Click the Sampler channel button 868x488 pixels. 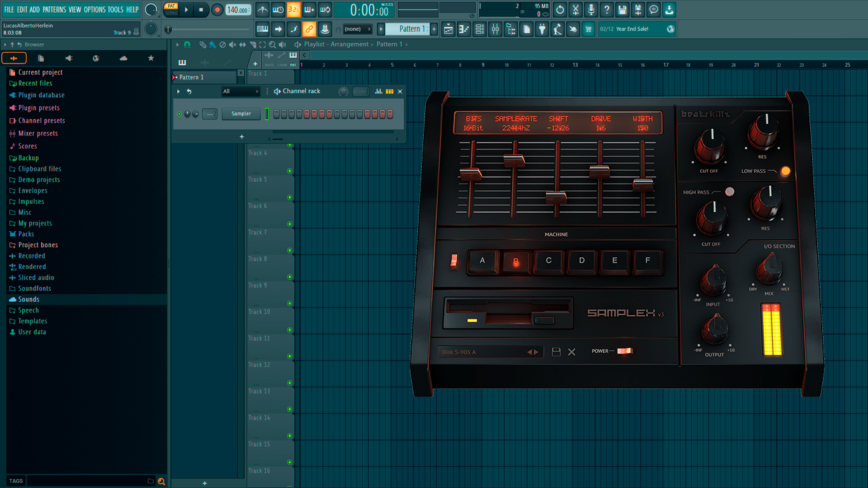tap(241, 114)
